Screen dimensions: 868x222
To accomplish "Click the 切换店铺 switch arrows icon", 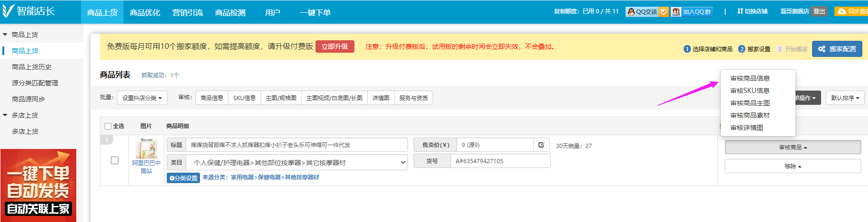I will coord(740,11).
